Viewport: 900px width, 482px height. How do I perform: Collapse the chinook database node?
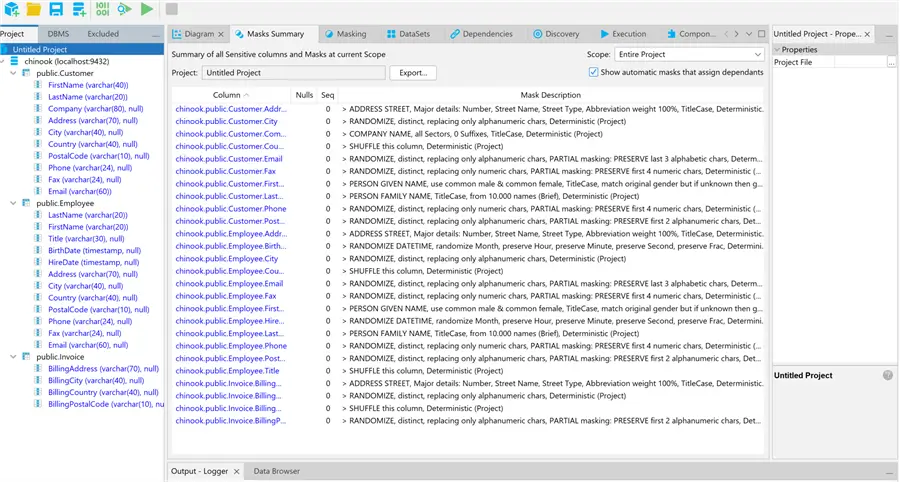[x=2, y=61]
